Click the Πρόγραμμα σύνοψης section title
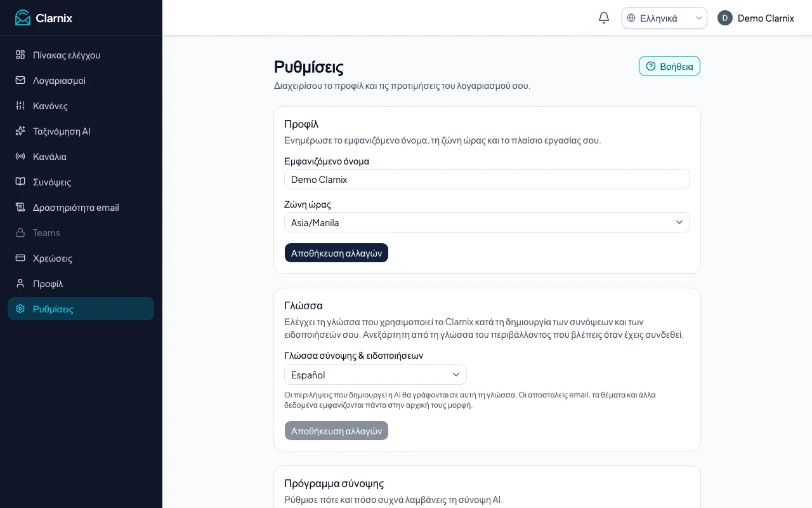812x508 pixels. (334, 483)
